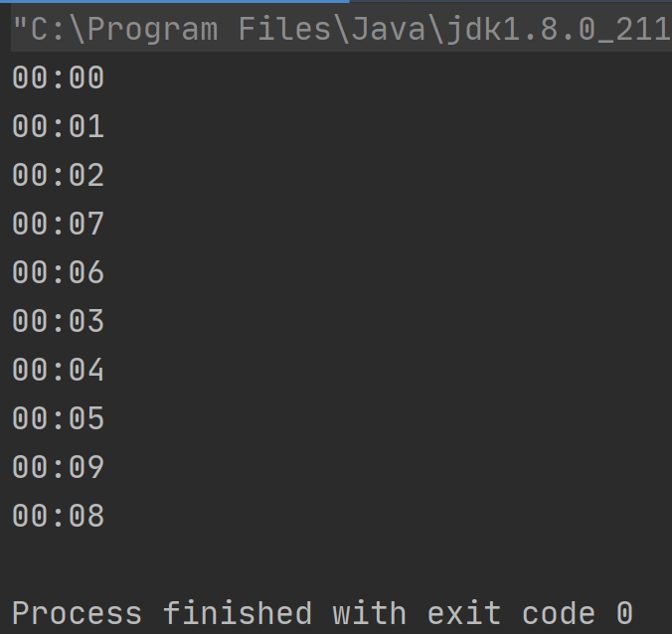Click the word 'Files' in path
Image resolution: width=672 pixels, height=634 pixels.
click(x=284, y=29)
